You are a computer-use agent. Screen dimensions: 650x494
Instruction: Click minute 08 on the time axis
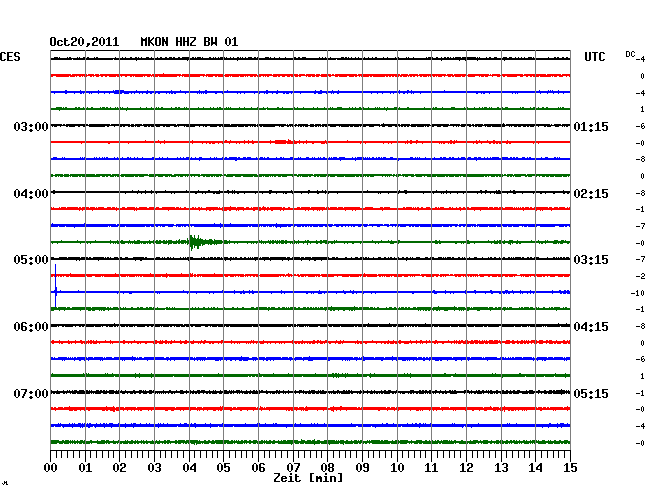pos(327,467)
